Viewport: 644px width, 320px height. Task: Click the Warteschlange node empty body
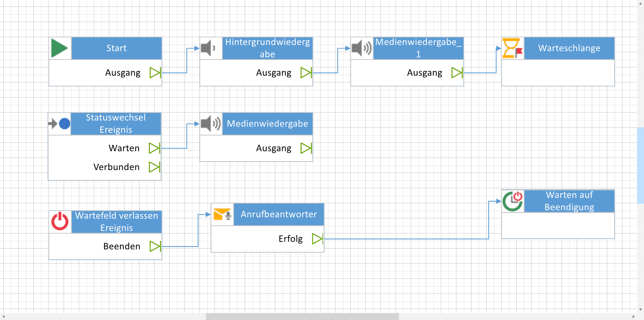pos(558,73)
